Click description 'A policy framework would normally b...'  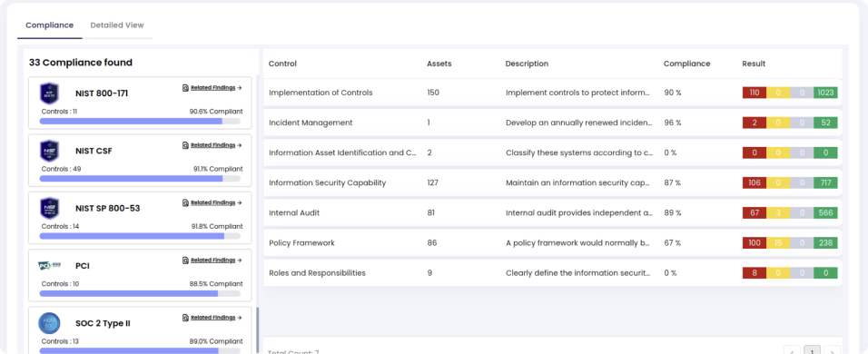click(577, 243)
